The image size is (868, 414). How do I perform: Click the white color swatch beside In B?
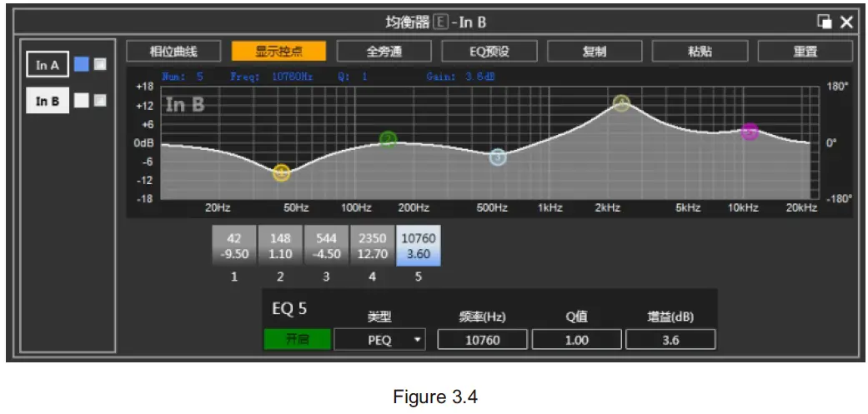(x=82, y=100)
